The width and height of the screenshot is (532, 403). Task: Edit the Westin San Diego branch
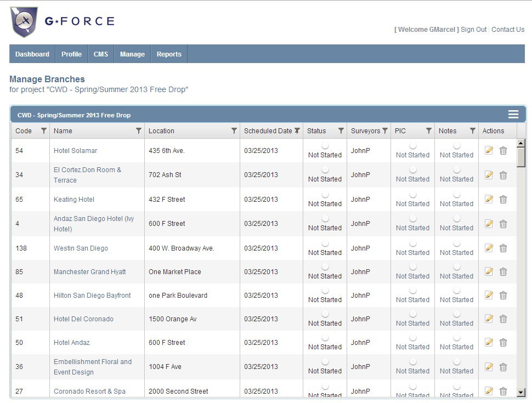click(489, 248)
